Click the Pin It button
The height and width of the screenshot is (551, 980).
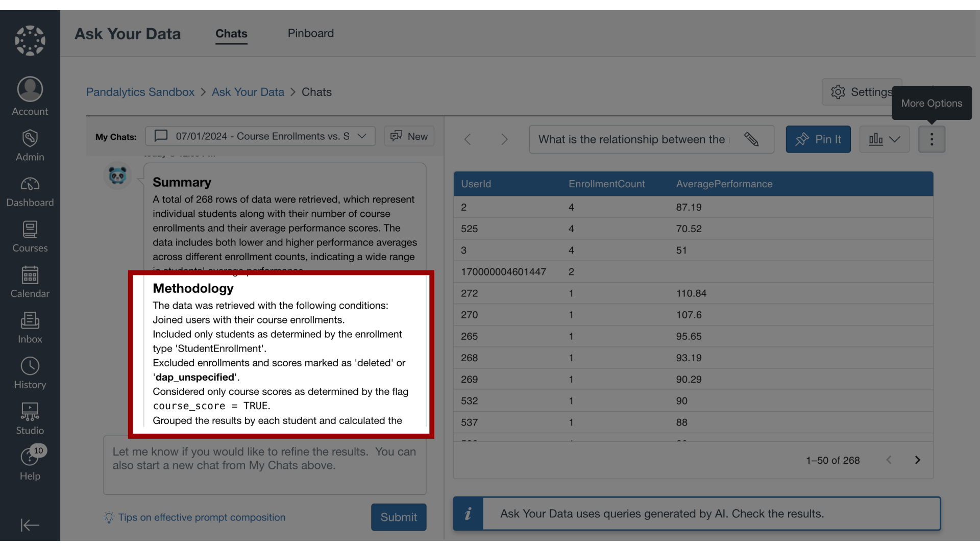[x=819, y=139]
